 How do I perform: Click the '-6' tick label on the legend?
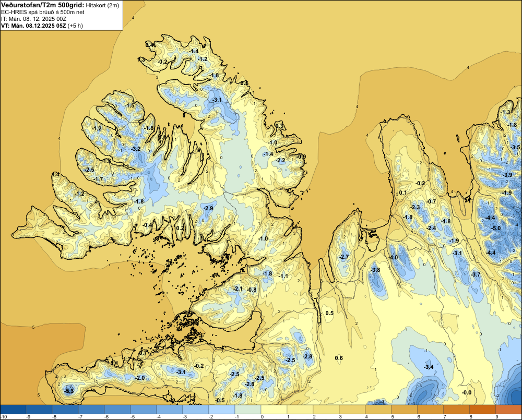coord(107,417)
